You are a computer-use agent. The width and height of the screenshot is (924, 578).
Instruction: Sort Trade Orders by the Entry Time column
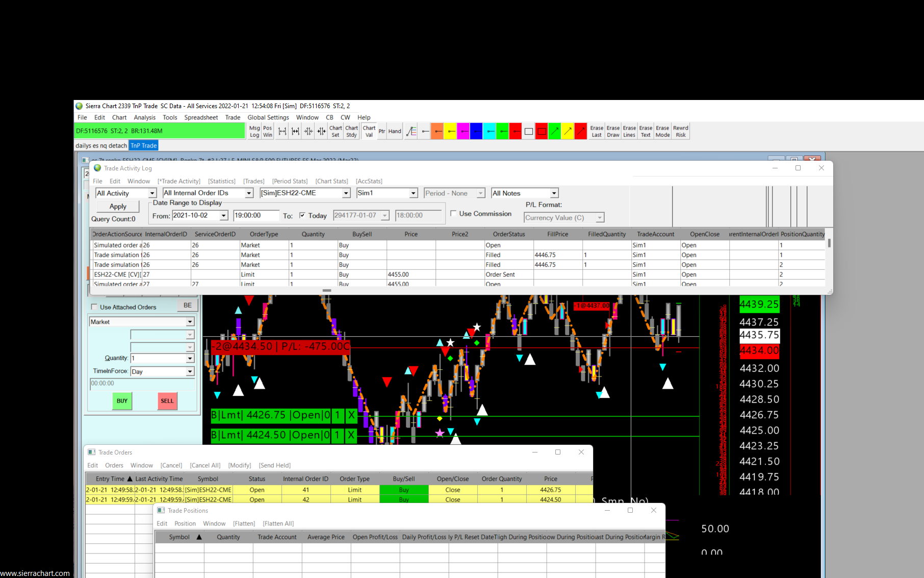[x=110, y=479]
